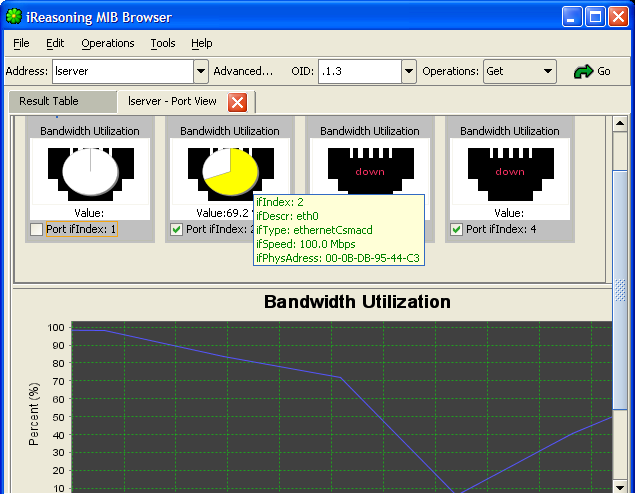This screenshot has width=635, height=494.
Task: Click the port 4 down jack icon
Action: point(510,171)
